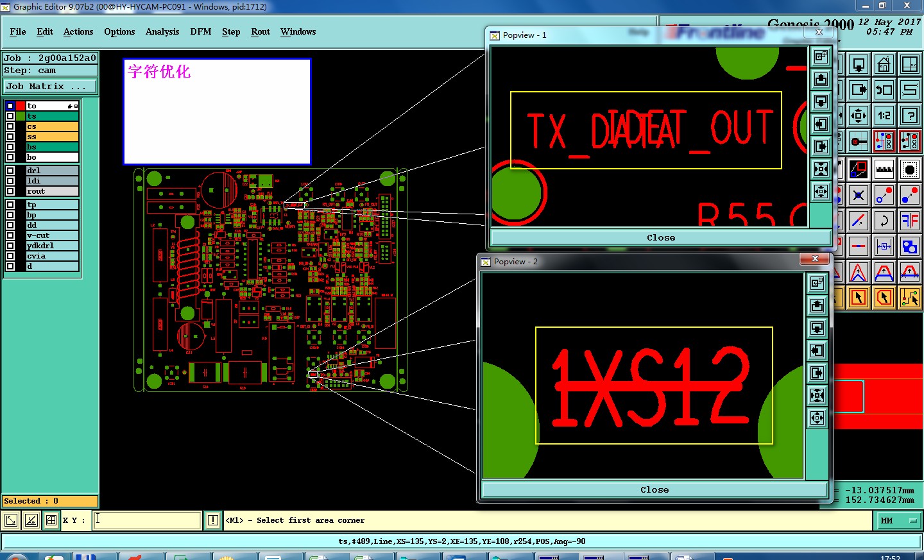Select layer name 'ydkdrl' in layer list
Image resolution: width=924 pixels, height=560 pixels.
[x=52, y=246]
